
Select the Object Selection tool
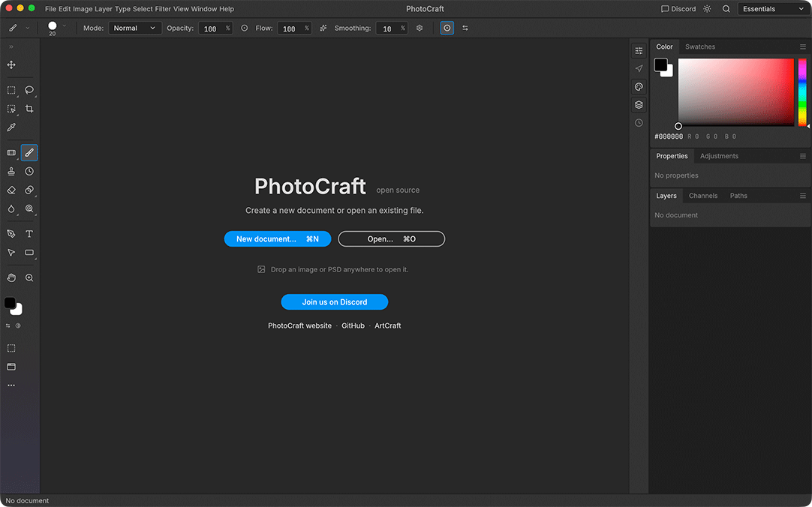pos(11,109)
